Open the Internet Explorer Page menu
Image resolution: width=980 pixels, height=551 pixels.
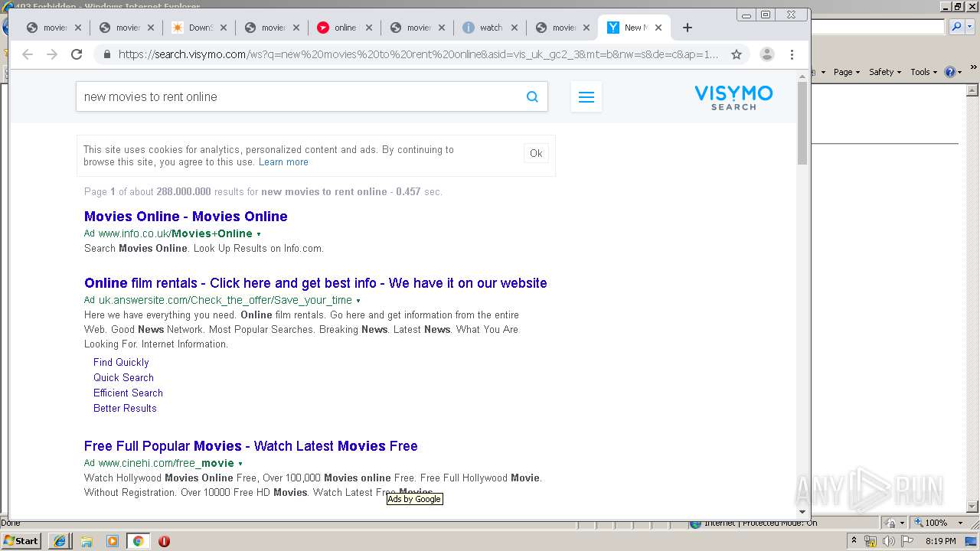click(x=846, y=72)
